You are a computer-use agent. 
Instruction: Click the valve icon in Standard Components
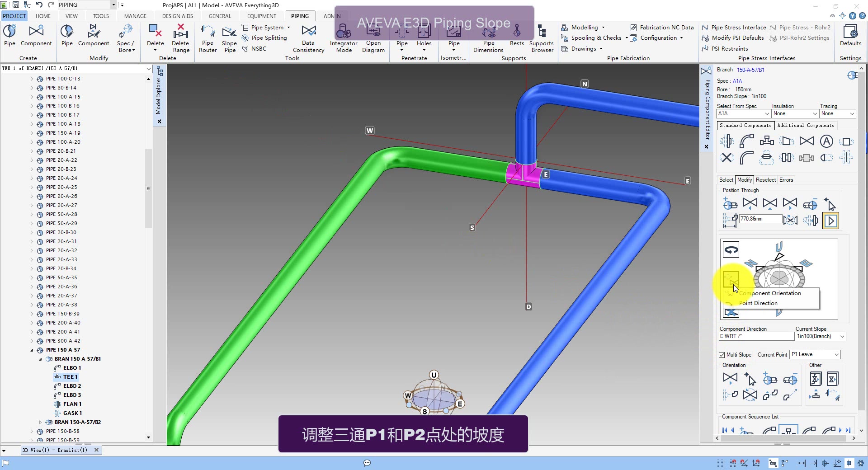807,141
